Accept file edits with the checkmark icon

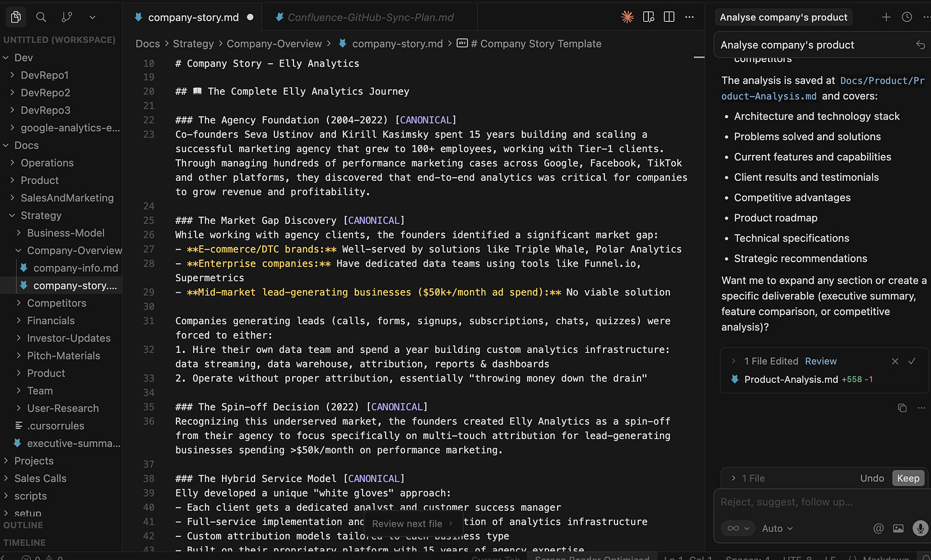(912, 361)
